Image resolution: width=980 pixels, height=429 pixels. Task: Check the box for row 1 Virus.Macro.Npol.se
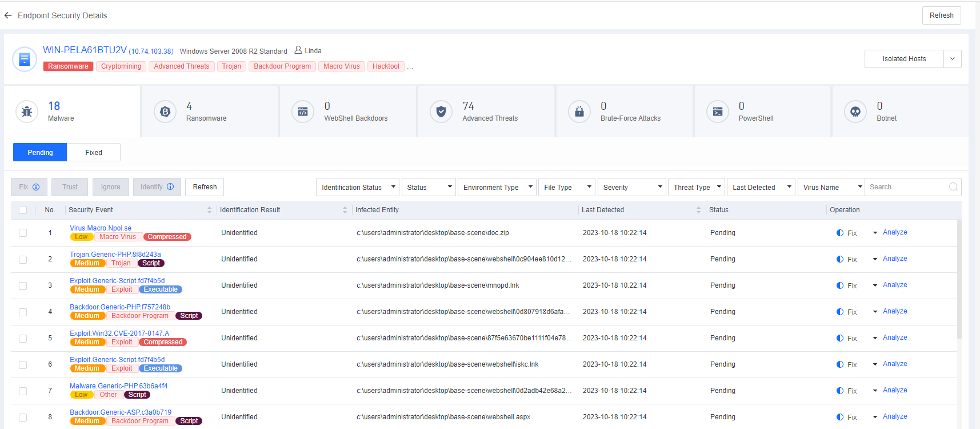[23, 233]
